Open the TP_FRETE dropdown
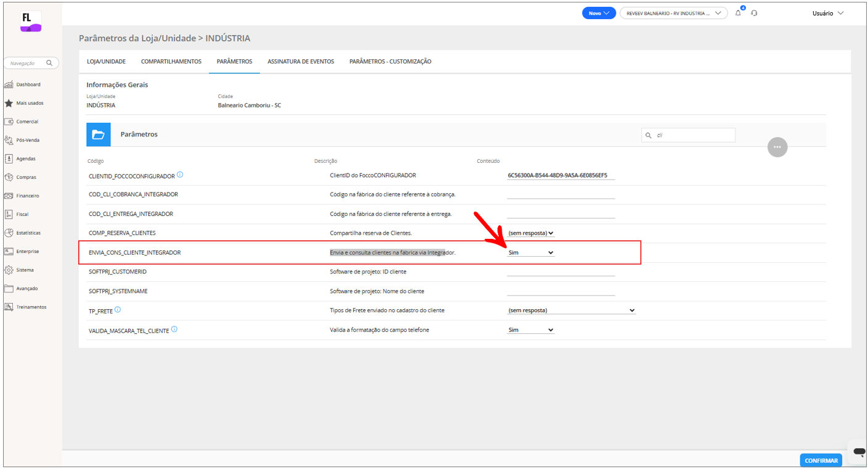The height and width of the screenshot is (469, 868). pyautogui.click(x=571, y=310)
